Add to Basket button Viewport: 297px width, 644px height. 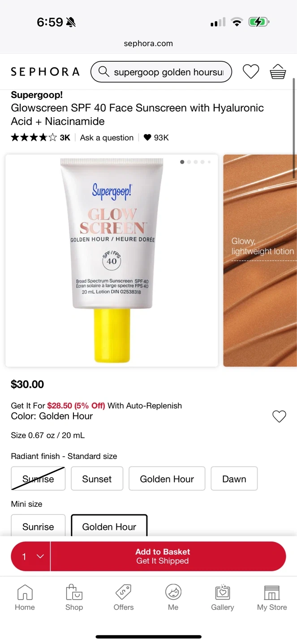pyautogui.click(x=168, y=556)
